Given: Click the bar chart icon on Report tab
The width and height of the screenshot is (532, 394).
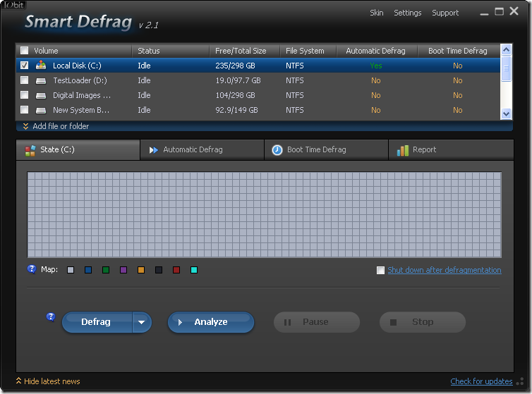Looking at the screenshot, I should (x=403, y=150).
